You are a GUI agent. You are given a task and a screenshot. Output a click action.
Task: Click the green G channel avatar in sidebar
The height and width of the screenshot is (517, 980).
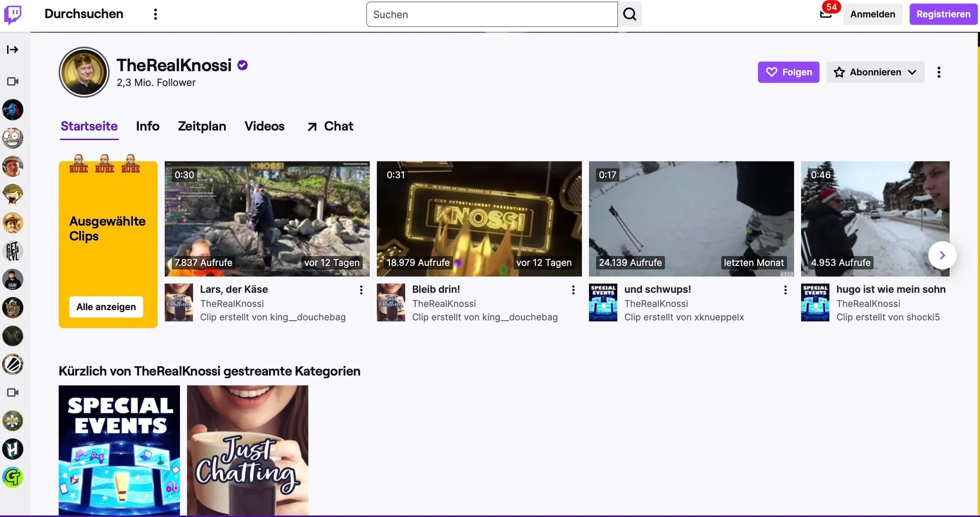13,477
